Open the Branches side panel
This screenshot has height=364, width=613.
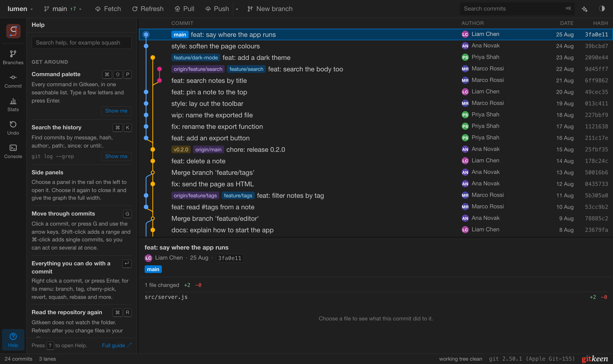point(13,58)
